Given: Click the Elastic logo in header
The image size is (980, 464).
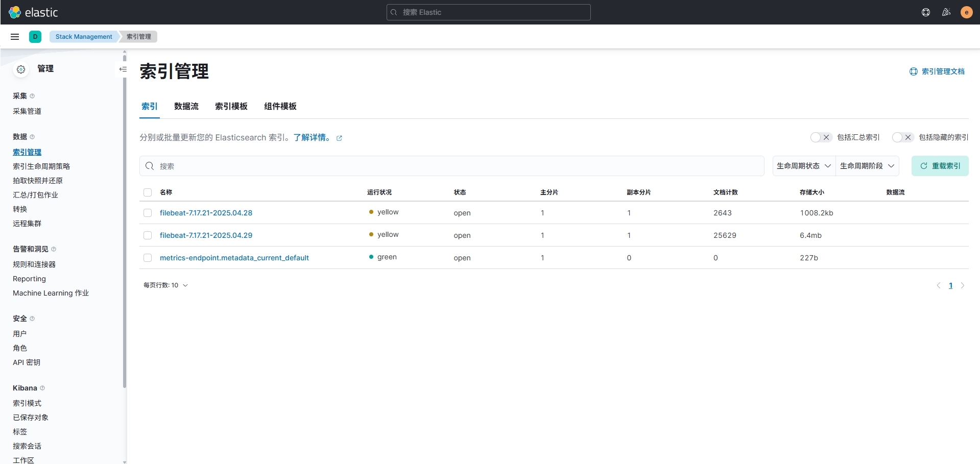Looking at the screenshot, I should coord(34,12).
